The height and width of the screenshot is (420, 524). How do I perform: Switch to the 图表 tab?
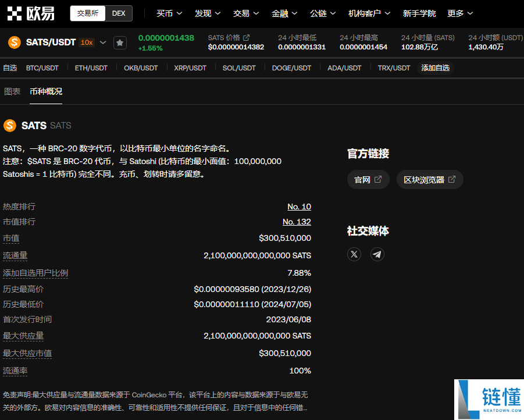click(12, 91)
